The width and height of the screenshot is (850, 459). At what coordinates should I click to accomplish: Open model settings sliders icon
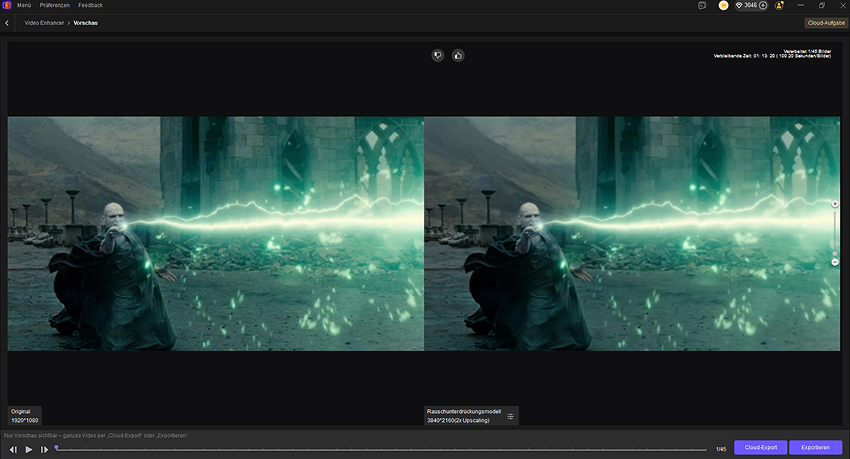point(510,416)
